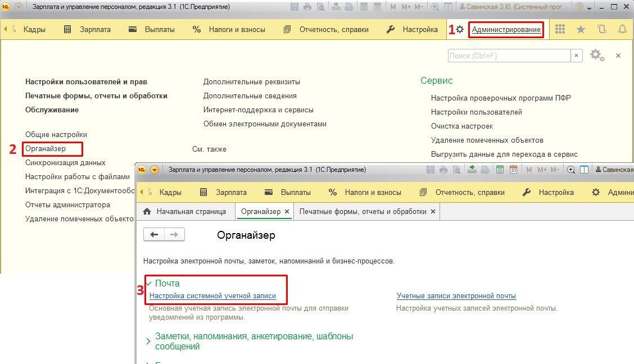Open the Органайзер menu entry
Viewport: 634px width, 364px height.
(46, 149)
